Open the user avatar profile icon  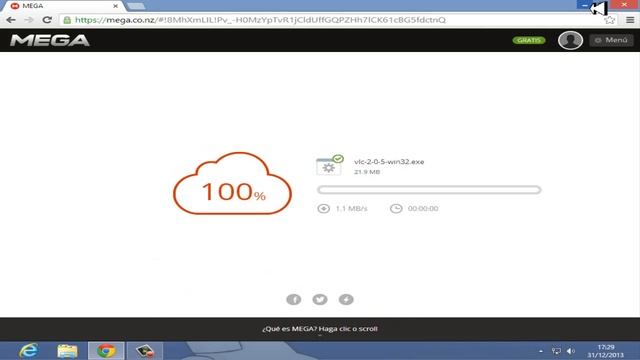tap(570, 40)
